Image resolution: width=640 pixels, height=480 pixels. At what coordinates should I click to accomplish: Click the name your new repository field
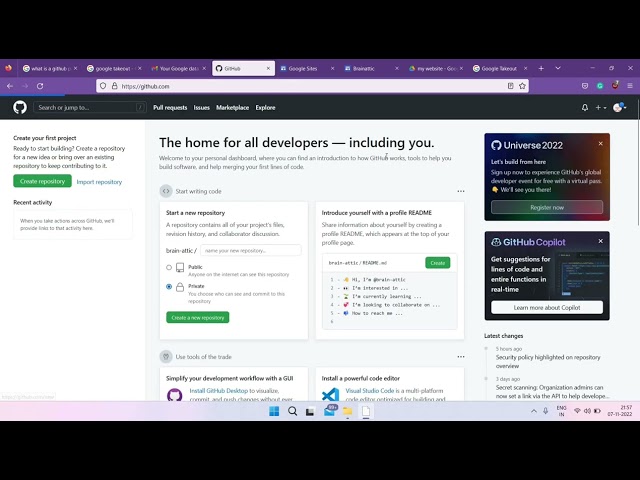[251, 250]
